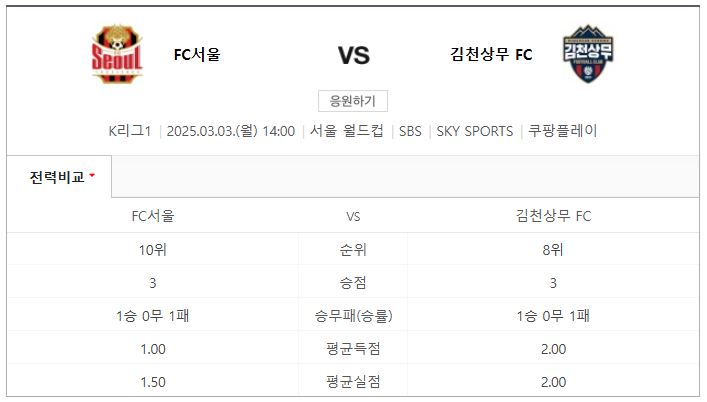The image size is (707, 402).
Task: Expand the red arrow beside 전력비교
Action: click(x=92, y=175)
